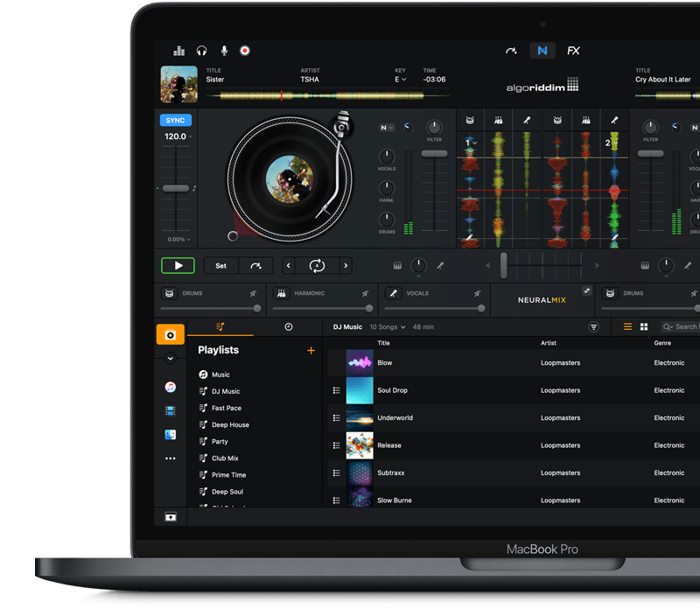
Task: Click the crossfader slider handle
Action: click(x=503, y=265)
